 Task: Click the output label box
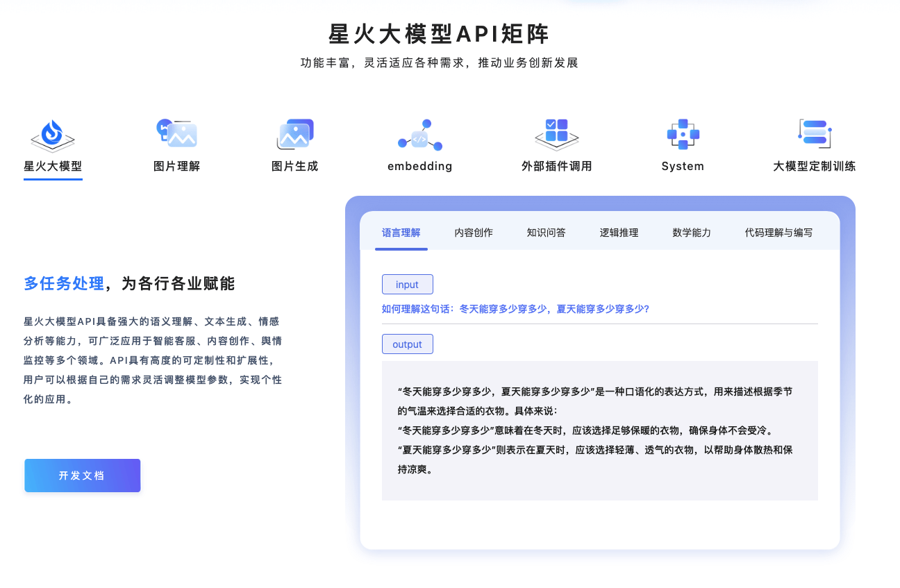[408, 344]
